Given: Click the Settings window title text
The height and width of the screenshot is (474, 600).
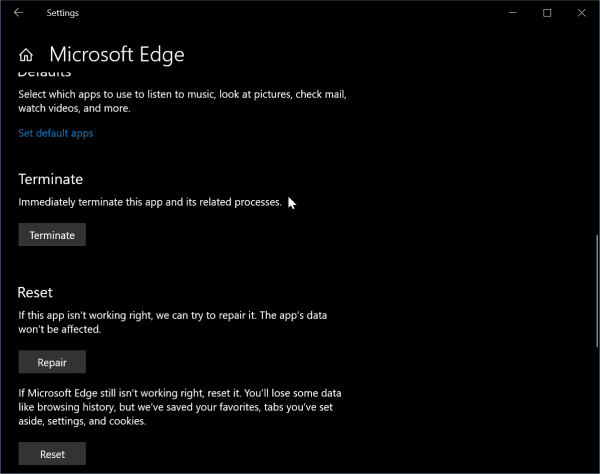Looking at the screenshot, I should [63, 13].
